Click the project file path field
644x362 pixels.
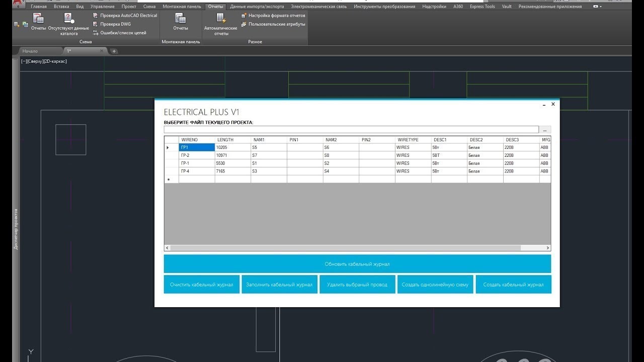click(351, 129)
